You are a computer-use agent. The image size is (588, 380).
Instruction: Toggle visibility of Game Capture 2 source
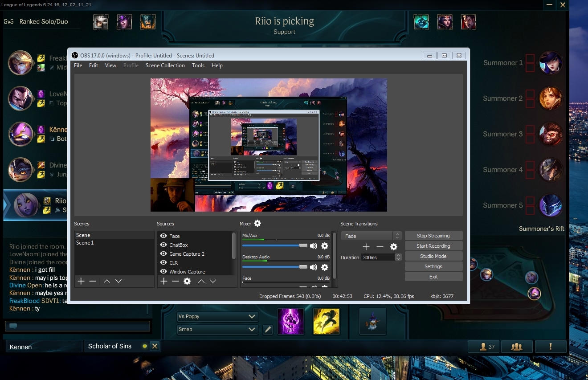click(x=163, y=254)
